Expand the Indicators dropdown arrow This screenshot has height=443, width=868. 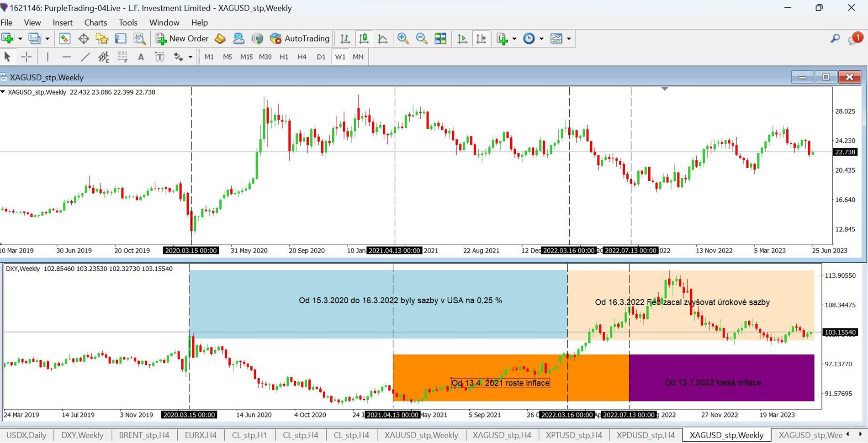click(514, 39)
